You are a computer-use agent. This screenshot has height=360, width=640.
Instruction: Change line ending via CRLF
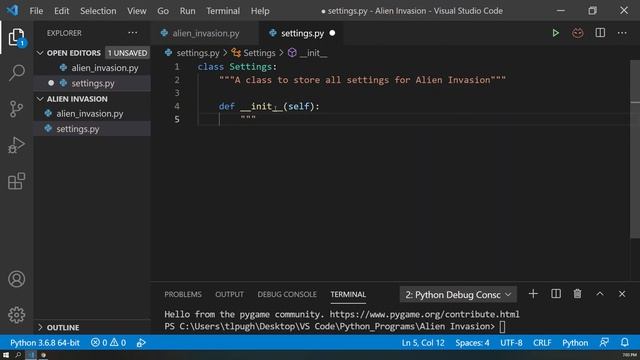[x=542, y=343]
